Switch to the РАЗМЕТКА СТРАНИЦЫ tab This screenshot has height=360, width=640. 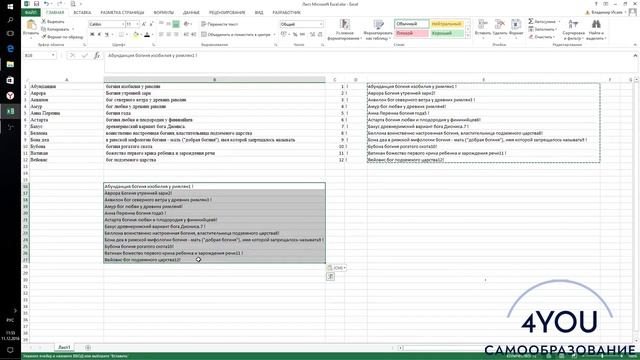coord(122,13)
